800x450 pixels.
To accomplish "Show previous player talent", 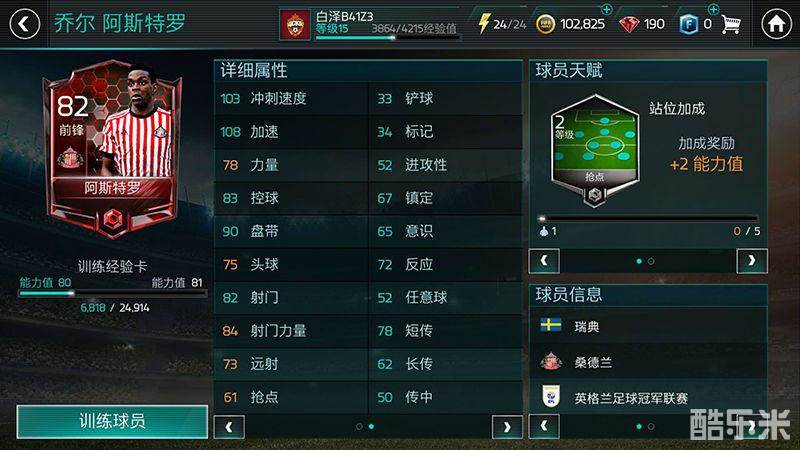I will tap(544, 261).
